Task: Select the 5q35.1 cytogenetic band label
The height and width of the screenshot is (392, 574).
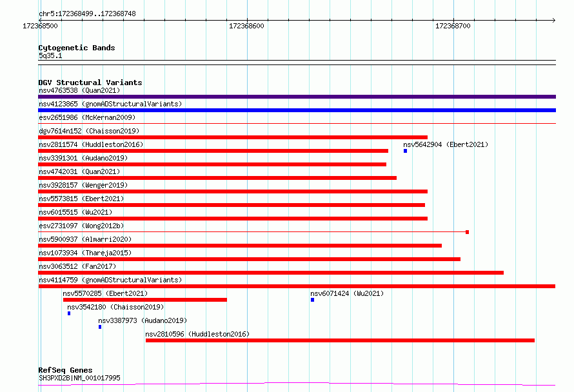Action: click(x=50, y=55)
